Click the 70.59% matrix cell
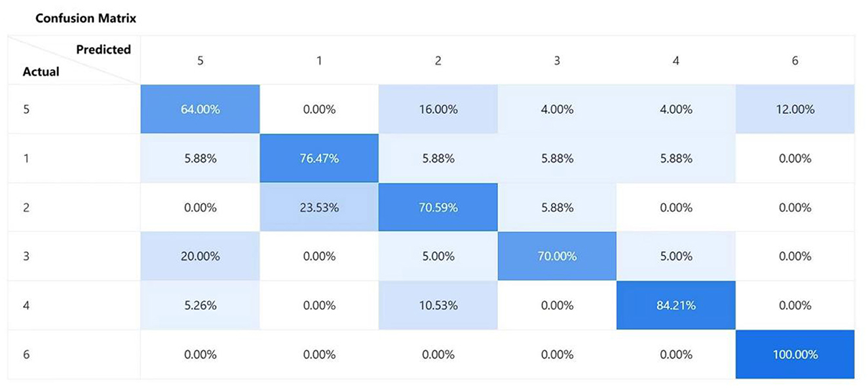Viewport: 868px width, 388px height. pos(438,208)
